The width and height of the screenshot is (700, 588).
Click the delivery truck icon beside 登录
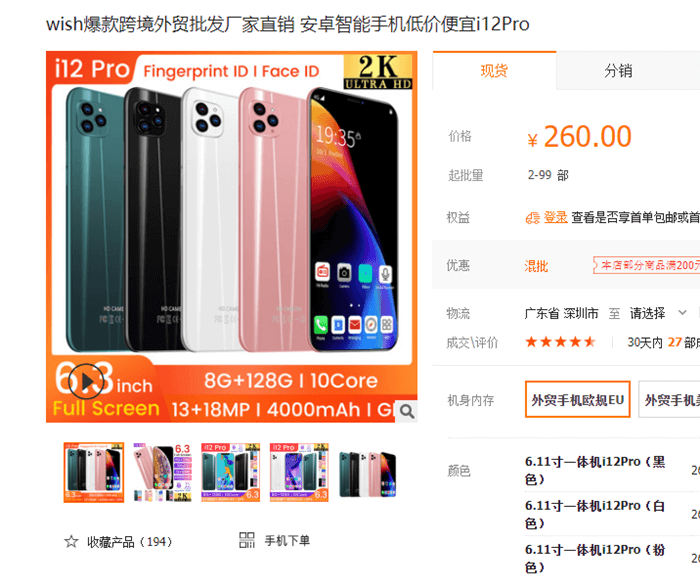[x=532, y=218]
